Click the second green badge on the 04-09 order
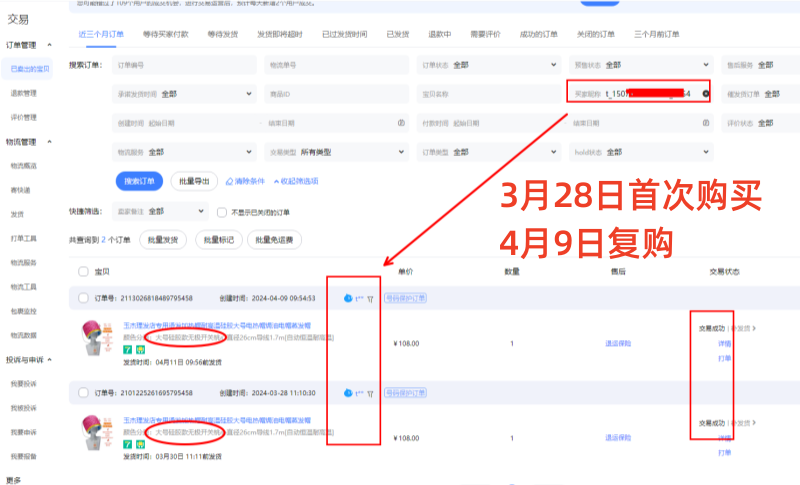 click(140, 350)
